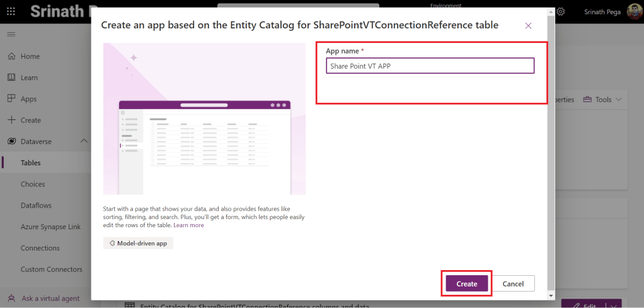Close the create app dialog
The image size is (644, 308).
click(x=528, y=26)
